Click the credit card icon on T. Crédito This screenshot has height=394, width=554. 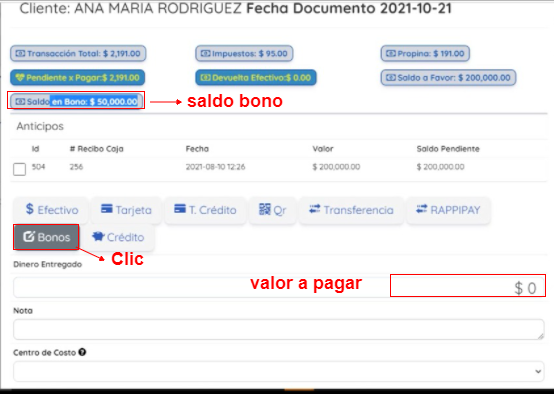point(180,208)
